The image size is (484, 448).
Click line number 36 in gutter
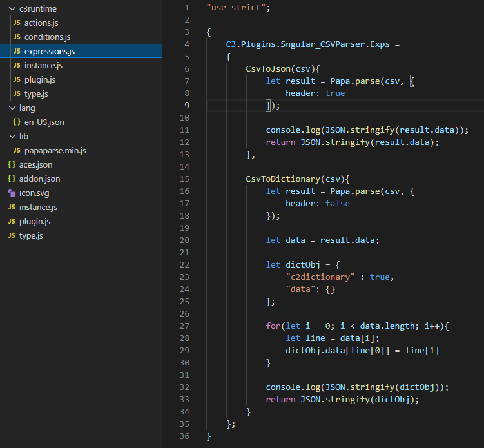(x=184, y=436)
